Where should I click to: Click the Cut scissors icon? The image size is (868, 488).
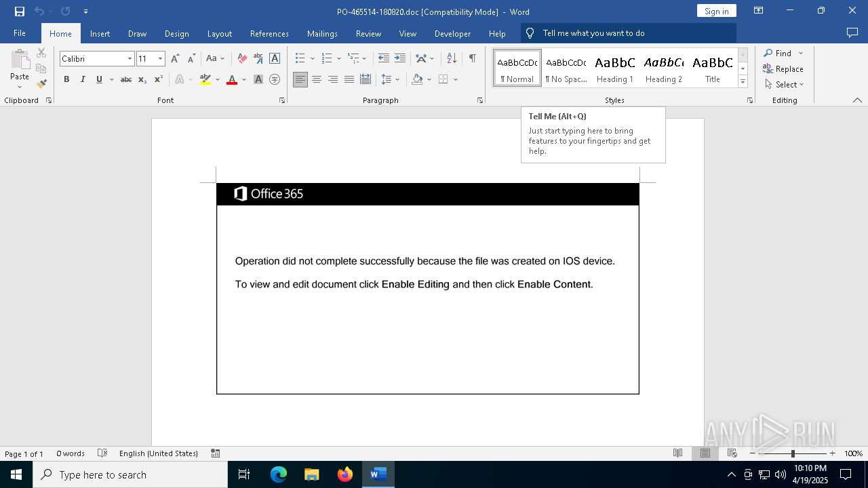(41, 53)
